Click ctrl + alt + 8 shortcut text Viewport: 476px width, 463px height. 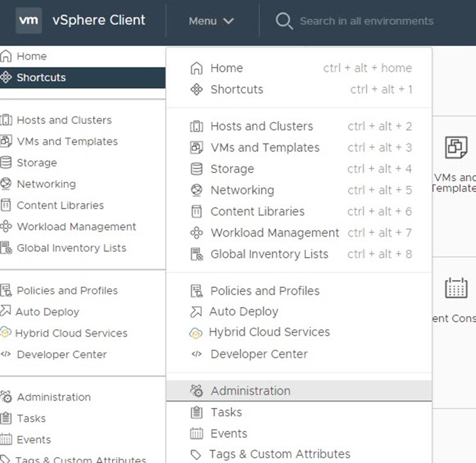click(x=380, y=254)
